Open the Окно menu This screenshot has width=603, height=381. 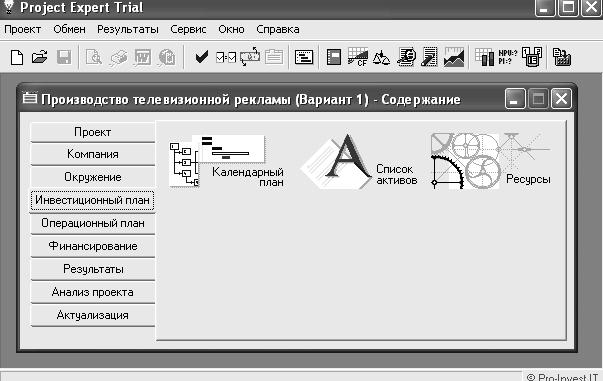coord(231,30)
